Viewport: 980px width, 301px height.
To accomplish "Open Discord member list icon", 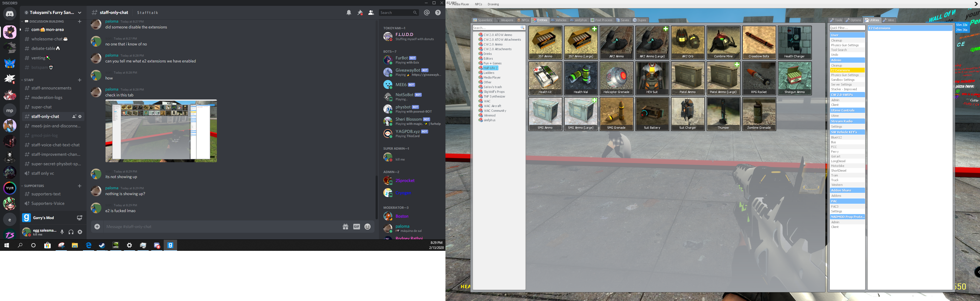I will point(371,13).
